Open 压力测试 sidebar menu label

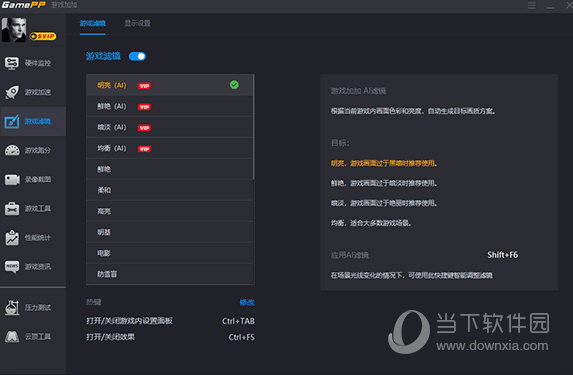coord(38,307)
